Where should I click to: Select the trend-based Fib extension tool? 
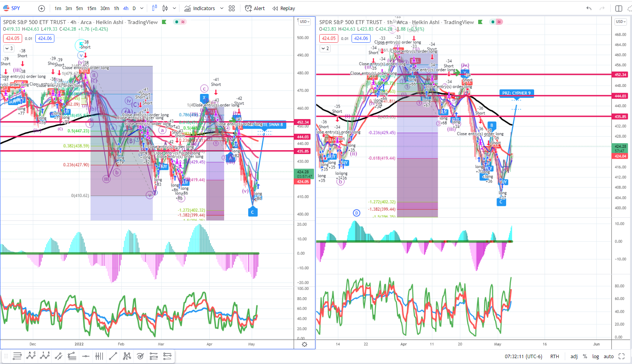72,356
